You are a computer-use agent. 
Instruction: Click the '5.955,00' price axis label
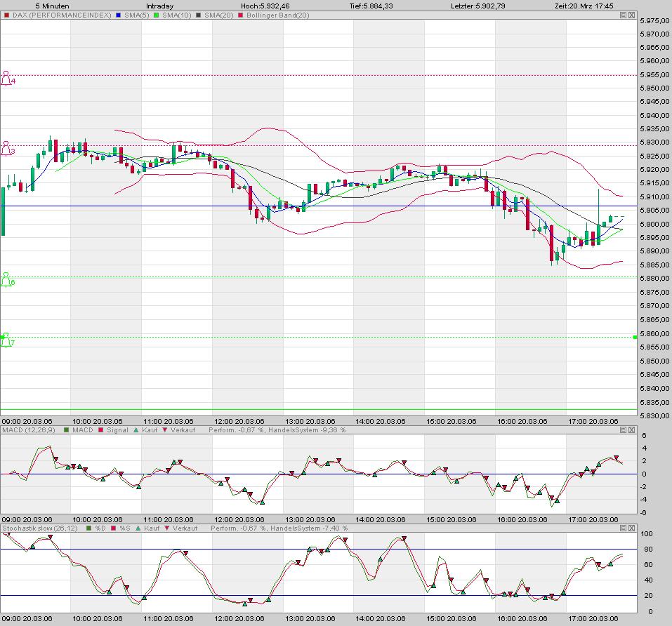coord(654,74)
